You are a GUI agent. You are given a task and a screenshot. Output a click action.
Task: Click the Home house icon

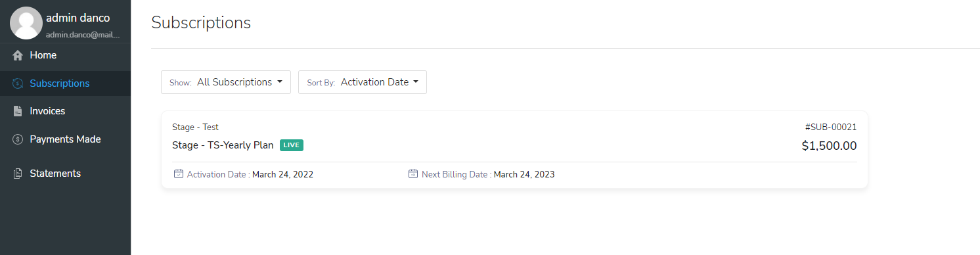[18, 55]
